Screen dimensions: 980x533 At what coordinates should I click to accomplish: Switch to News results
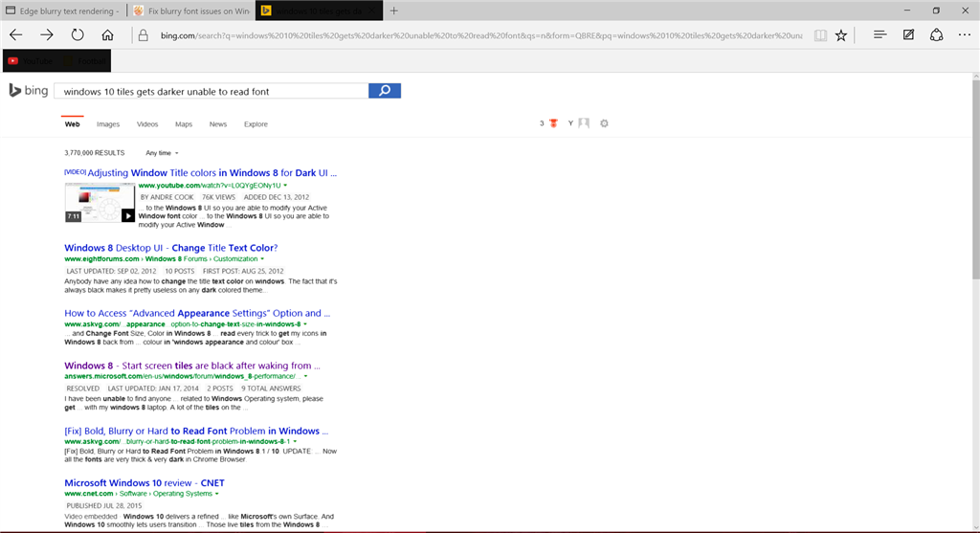pos(218,124)
